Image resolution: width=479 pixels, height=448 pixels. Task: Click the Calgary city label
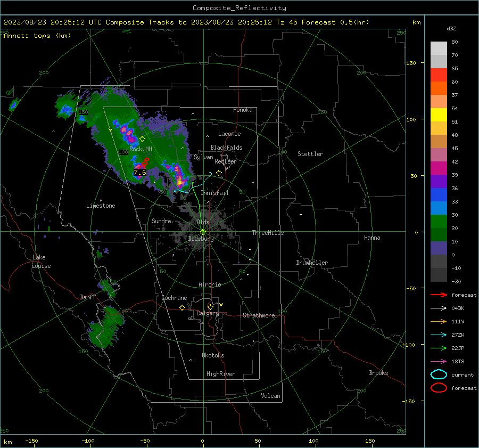208,313
